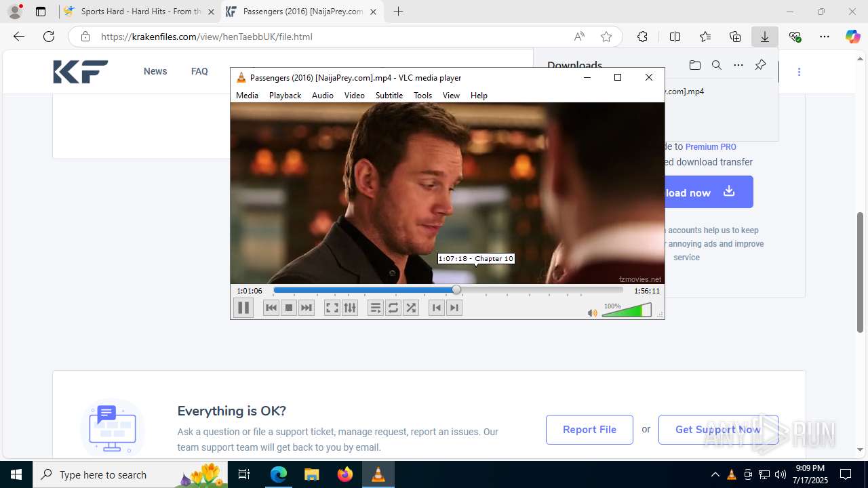The image size is (868, 488).
Task: Open Edge Collections
Action: coord(735,37)
